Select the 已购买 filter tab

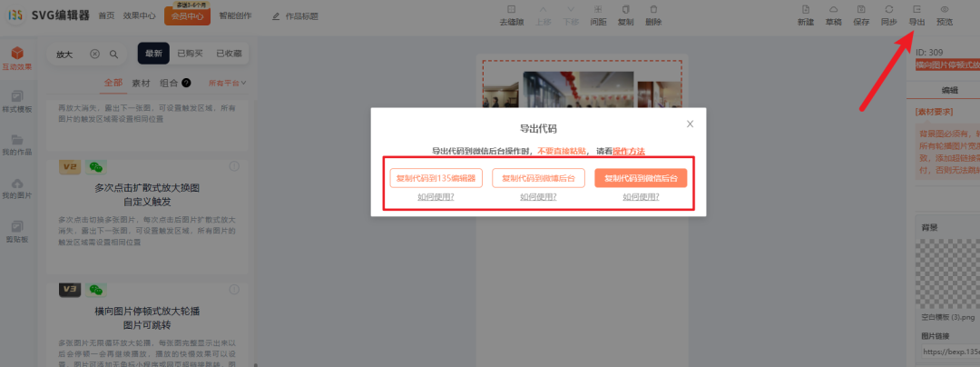click(x=190, y=54)
